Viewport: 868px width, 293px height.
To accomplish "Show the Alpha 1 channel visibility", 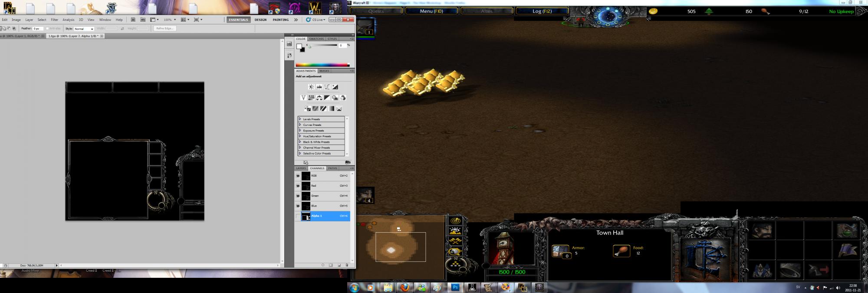I will [x=298, y=216].
